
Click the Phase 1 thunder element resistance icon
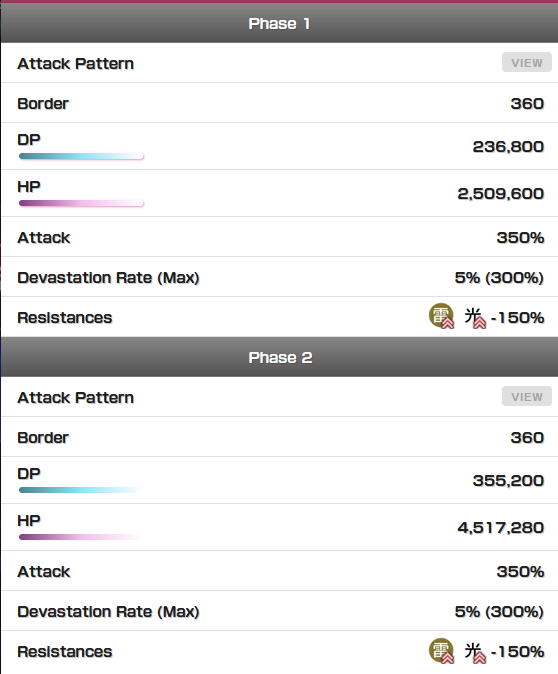click(x=441, y=316)
